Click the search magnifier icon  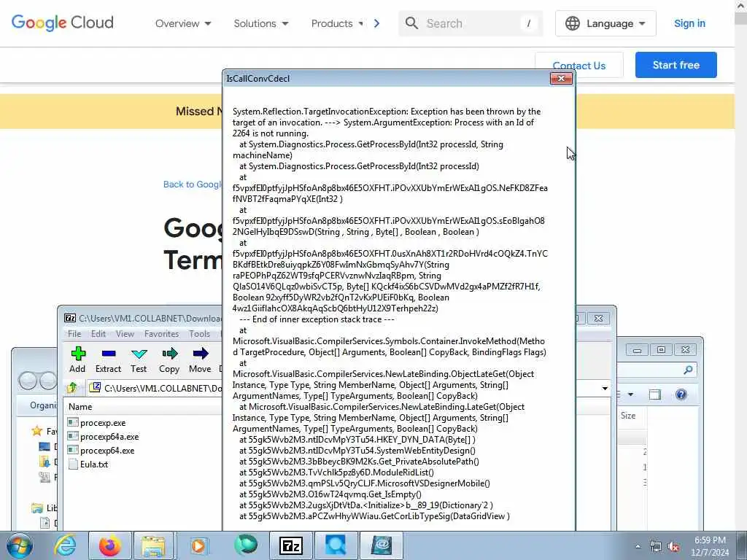411,23
